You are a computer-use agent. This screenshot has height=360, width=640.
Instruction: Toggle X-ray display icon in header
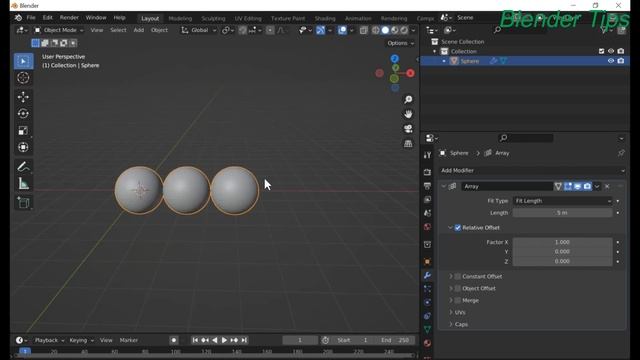click(x=363, y=30)
